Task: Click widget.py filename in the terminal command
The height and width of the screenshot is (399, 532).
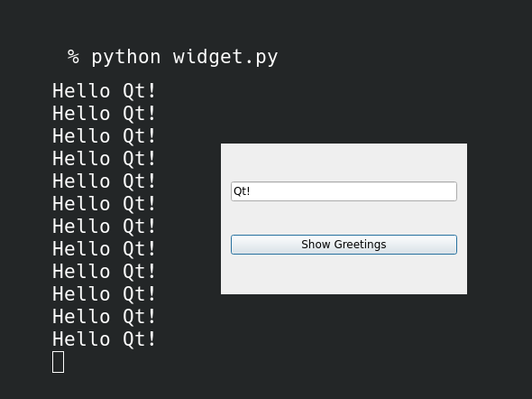Action: 225,58
